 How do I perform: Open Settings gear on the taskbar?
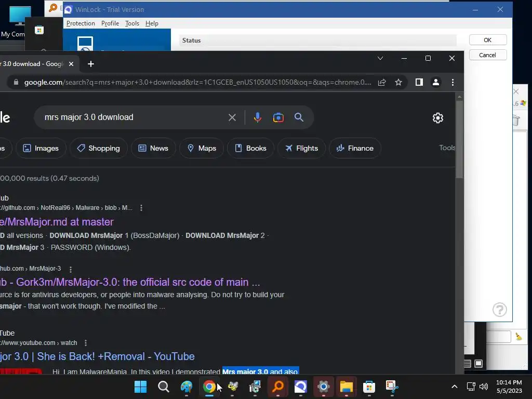point(323,387)
